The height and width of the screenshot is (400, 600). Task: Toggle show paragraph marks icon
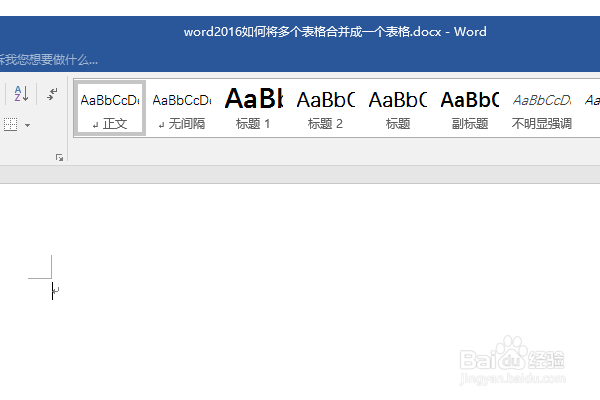coord(52,94)
